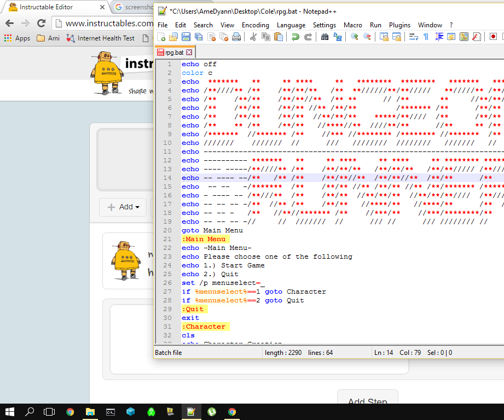504x420 pixels.
Task: Open the Settings menu
Action: 325,25
